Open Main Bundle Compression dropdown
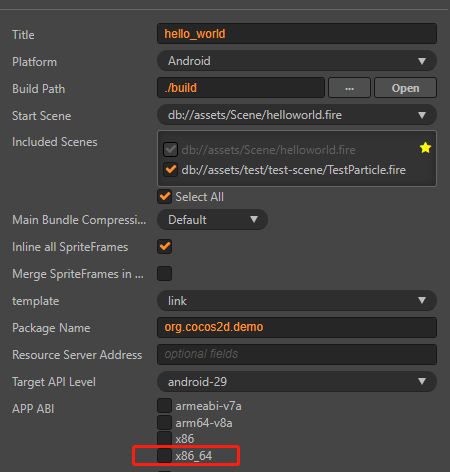The image size is (450, 472). pyautogui.click(x=212, y=220)
